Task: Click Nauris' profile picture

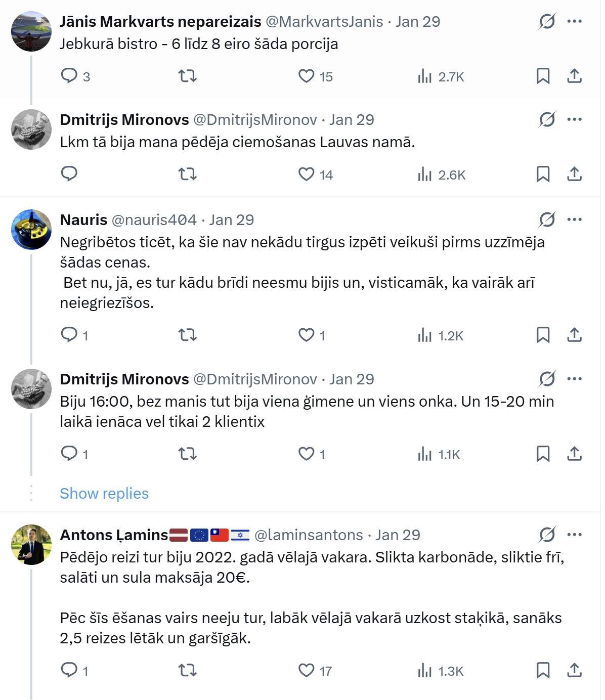Action: coord(31,230)
